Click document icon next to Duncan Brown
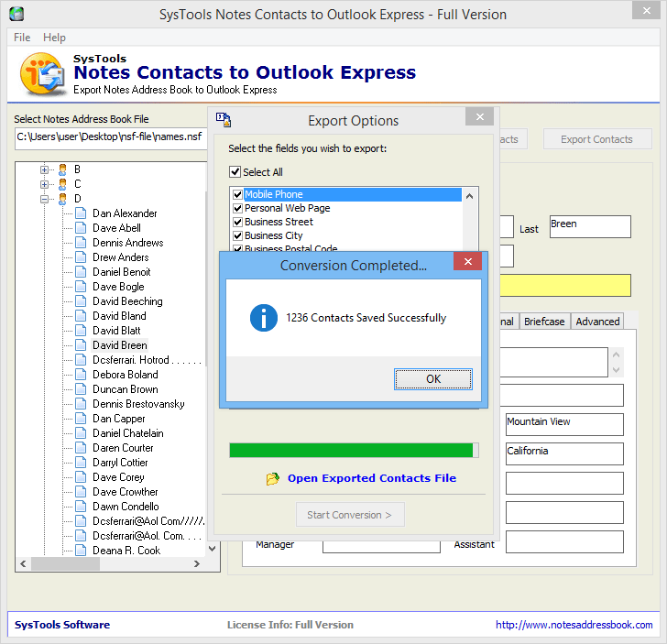 (x=81, y=389)
